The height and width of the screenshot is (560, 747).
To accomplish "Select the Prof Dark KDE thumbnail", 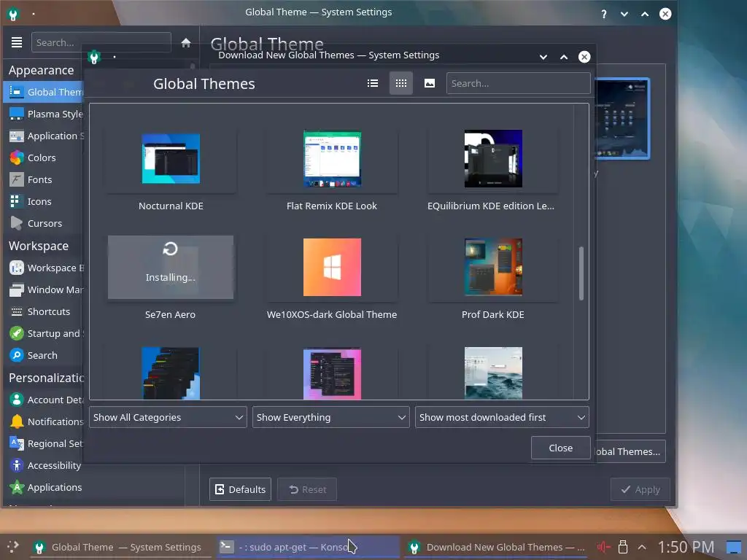I will click(493, 267).
